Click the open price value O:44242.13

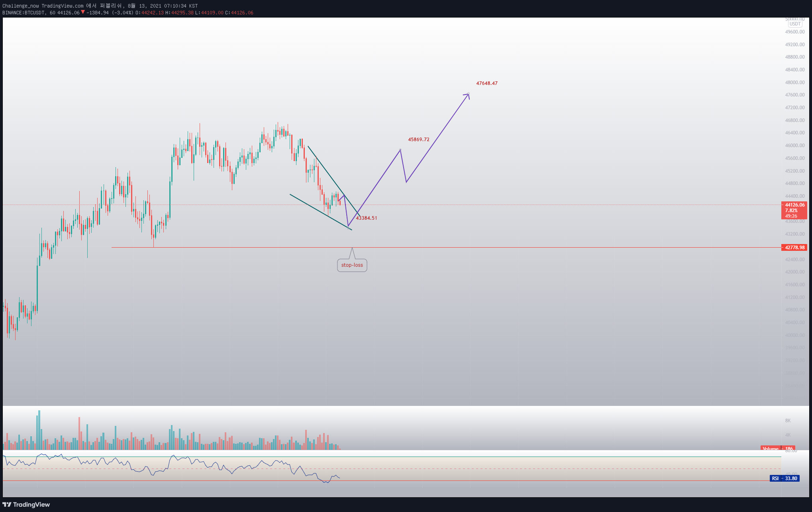tap(150, 13)
